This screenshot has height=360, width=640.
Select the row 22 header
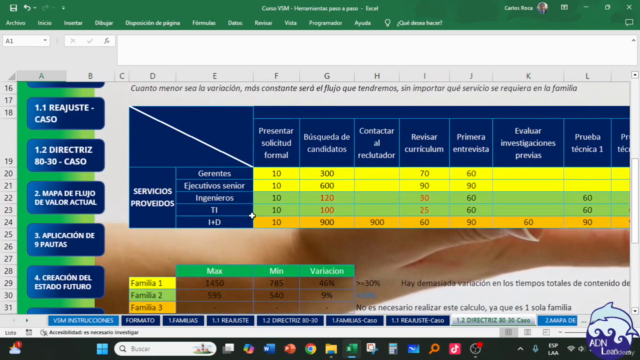(9, 198)
